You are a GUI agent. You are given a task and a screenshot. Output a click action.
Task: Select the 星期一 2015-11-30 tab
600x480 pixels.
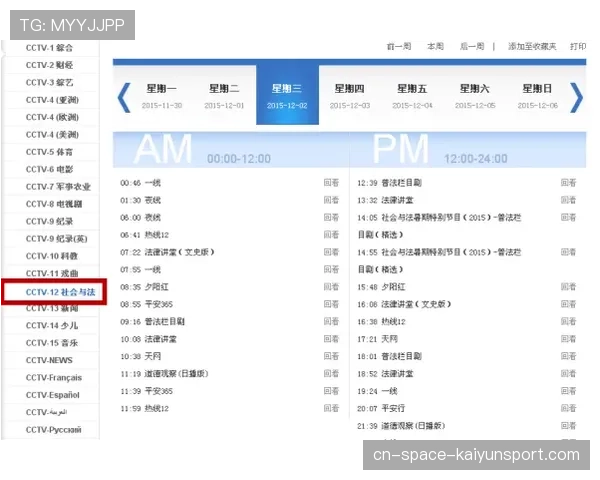(161, 96)
